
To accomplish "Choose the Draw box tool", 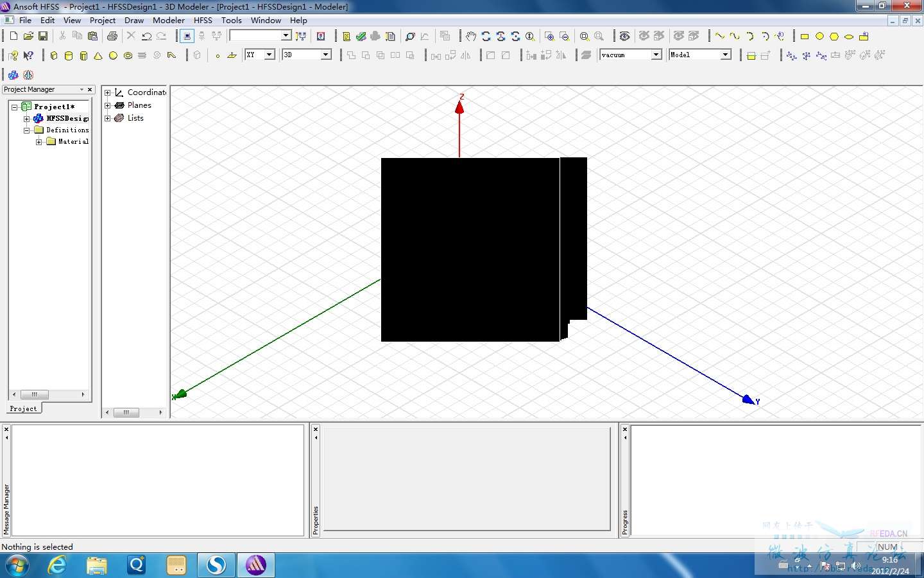I will pyautogui.click(x=54, y=55).
